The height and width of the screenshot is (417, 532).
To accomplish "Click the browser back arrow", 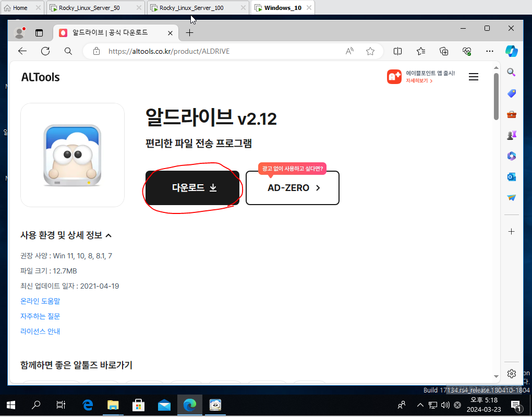I will [22, 51].
